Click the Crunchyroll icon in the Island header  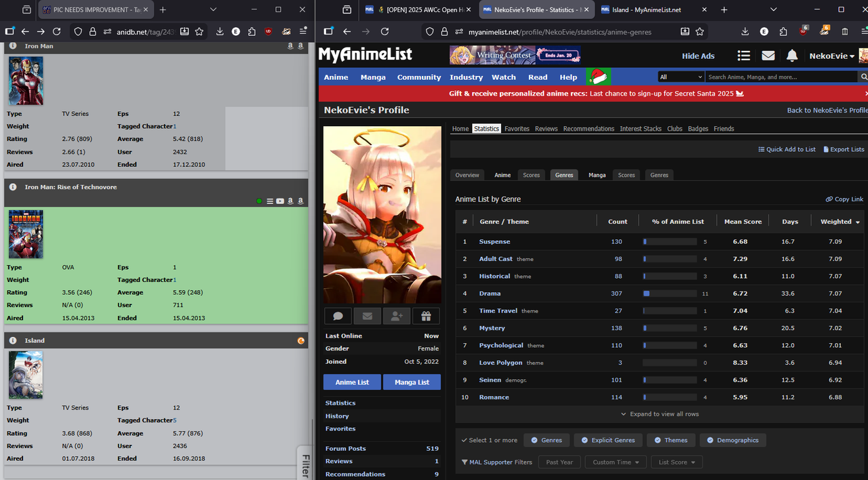[x=301, y=340]
